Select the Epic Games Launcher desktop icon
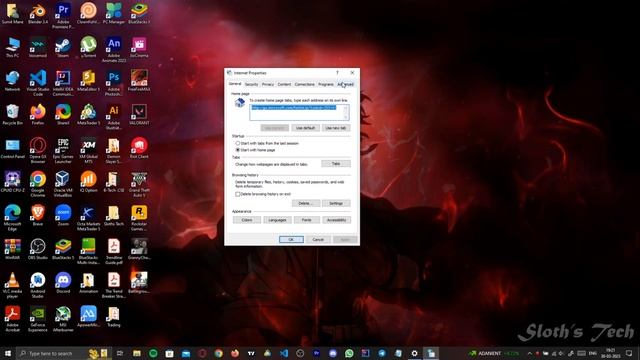This screenshot has height=360, width=640. 63,151
